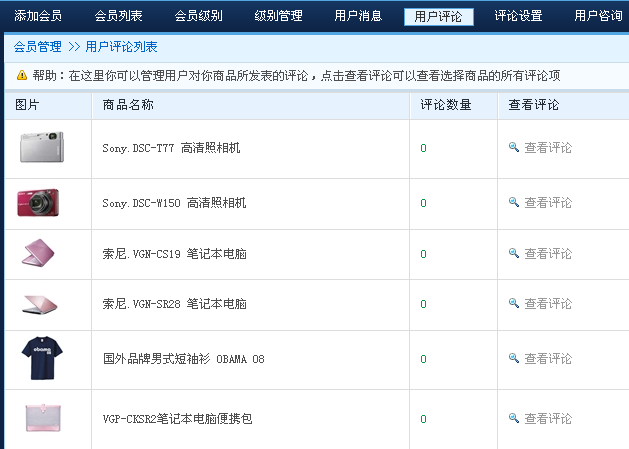Click magnifier icon for 索尼.VGN-CS19 row

[513, 253]
